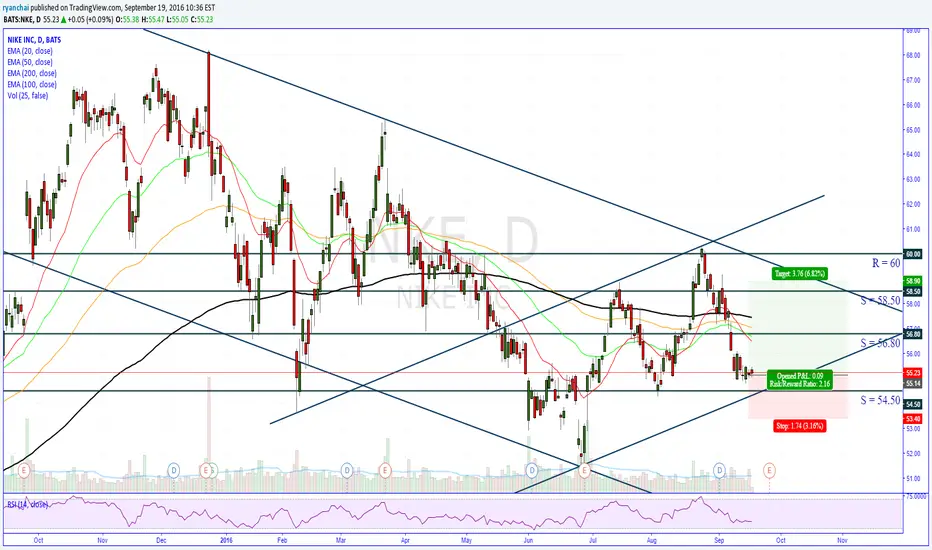Click the 63.00 price scale value
This screenshot has width=932, height=550.
coord(912,179)
